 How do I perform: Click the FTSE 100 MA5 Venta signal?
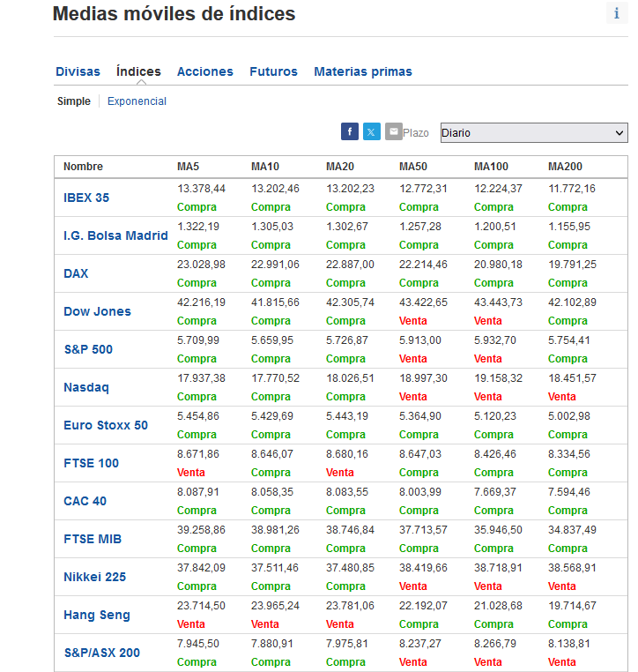(191, 473)
